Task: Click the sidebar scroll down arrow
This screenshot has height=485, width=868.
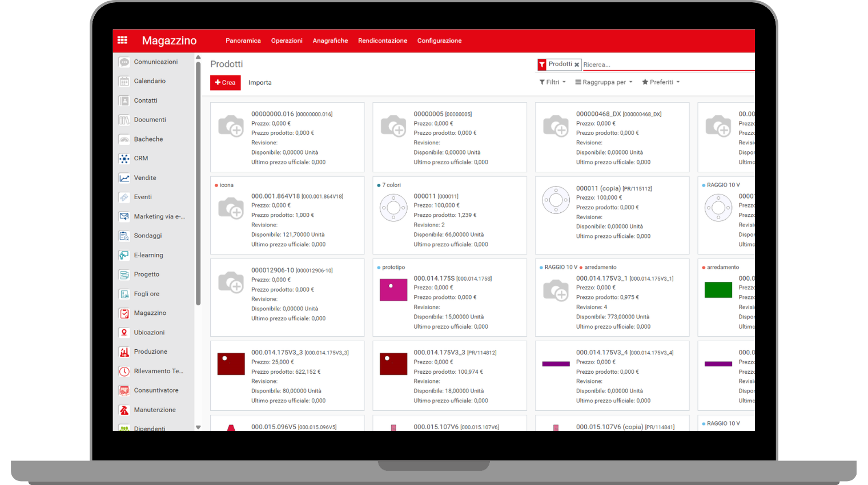Action: tap(198, 427)
